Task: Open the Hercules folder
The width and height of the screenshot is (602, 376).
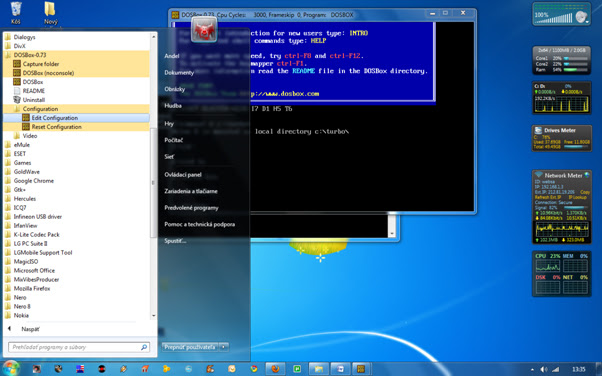Action: click(x=76, y=199)
